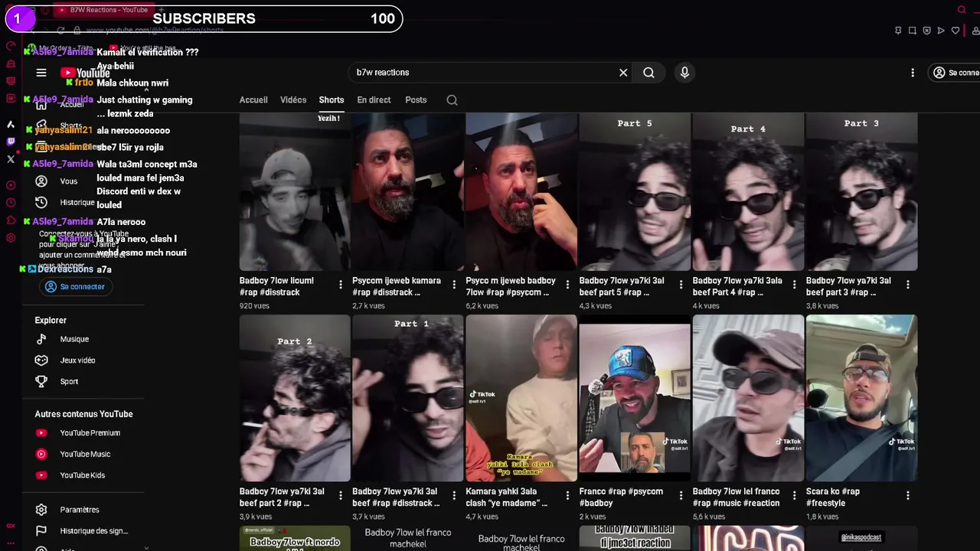Select browser tab "B7W Reactions - YouTube"
This screenshot has height=551, width=980.
(103, 10)
